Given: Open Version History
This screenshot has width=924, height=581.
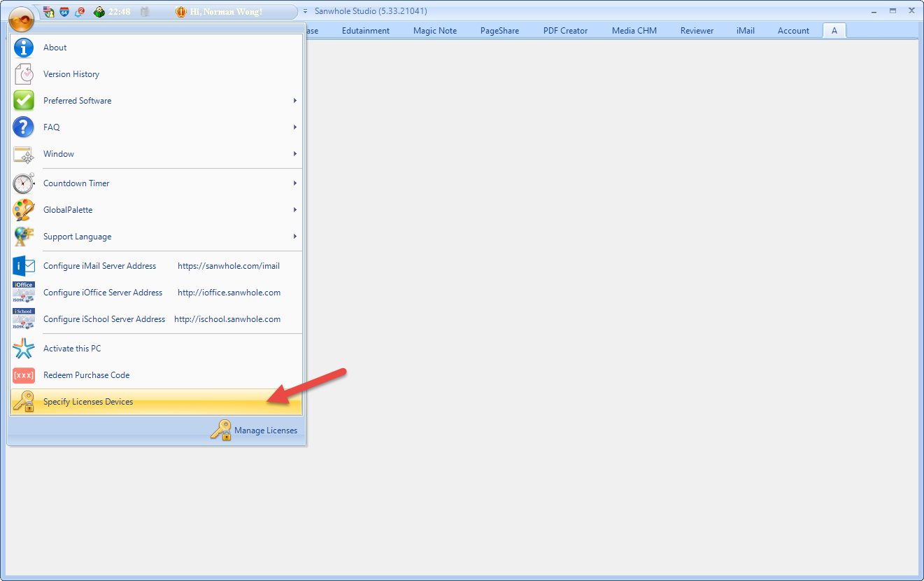Looking at the screenshot, I should (x=157, y=74).
